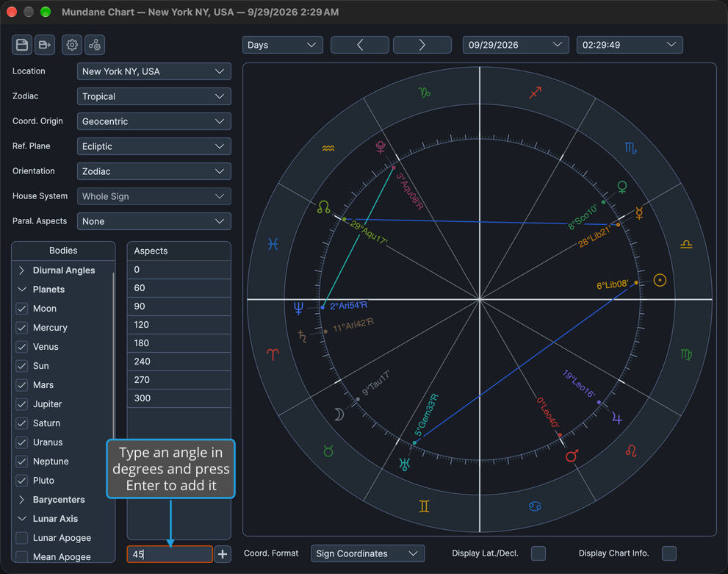The width and height of the screenshot is (728, 574).
Task: Enable Display Chart Info. checkbox
Action: pos(669,553)
